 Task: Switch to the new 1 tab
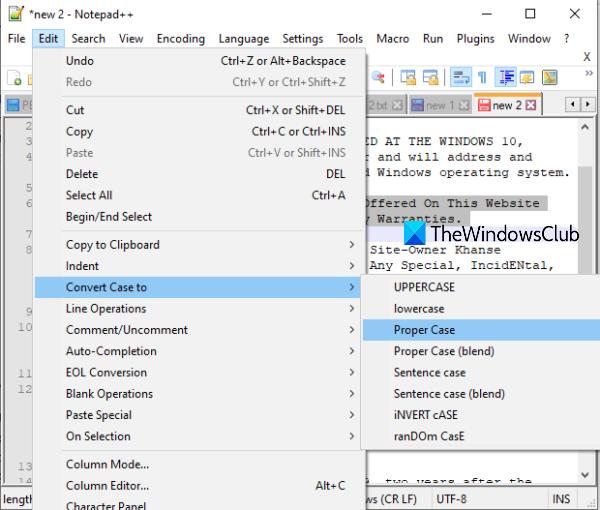tap(440, 105)
